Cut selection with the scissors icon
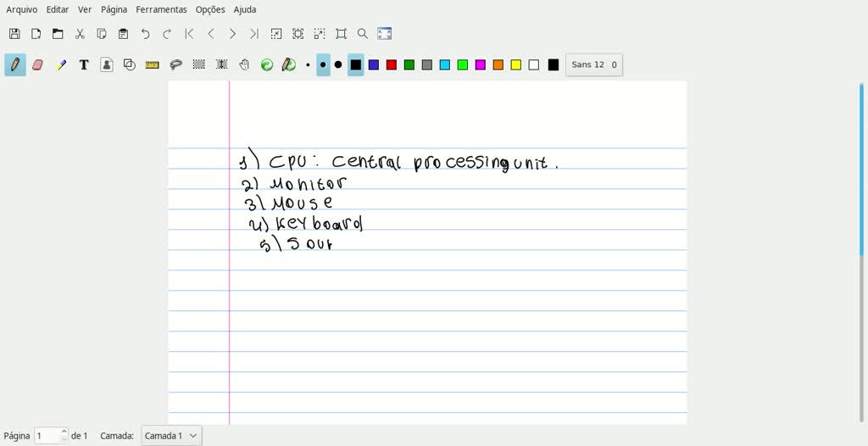The width and height of the screenshot is (868, 446). point(80,34)
